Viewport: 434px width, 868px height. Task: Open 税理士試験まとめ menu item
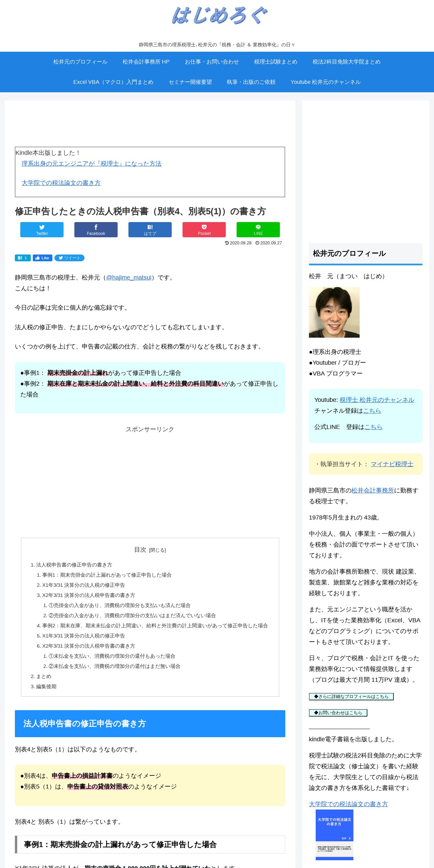pos(276,62)
